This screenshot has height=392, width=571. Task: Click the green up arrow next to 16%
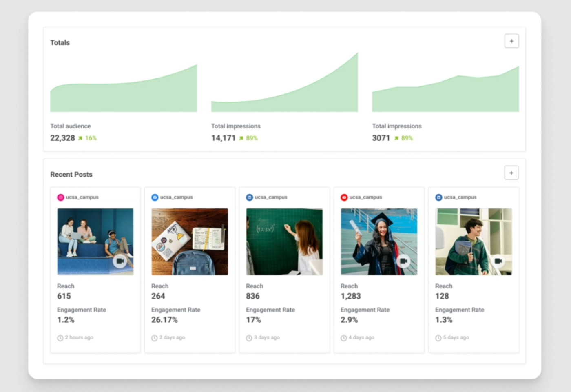pos(80,138)
